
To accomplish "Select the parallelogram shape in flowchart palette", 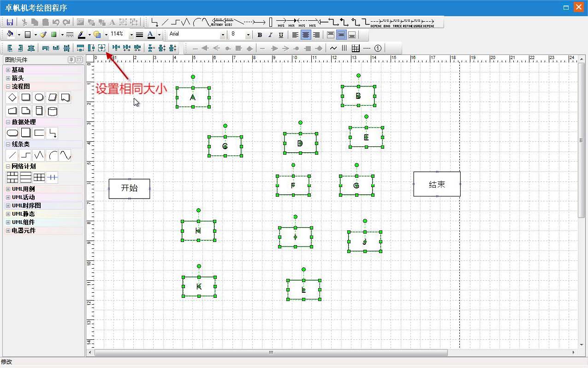I will coord(52,97).
